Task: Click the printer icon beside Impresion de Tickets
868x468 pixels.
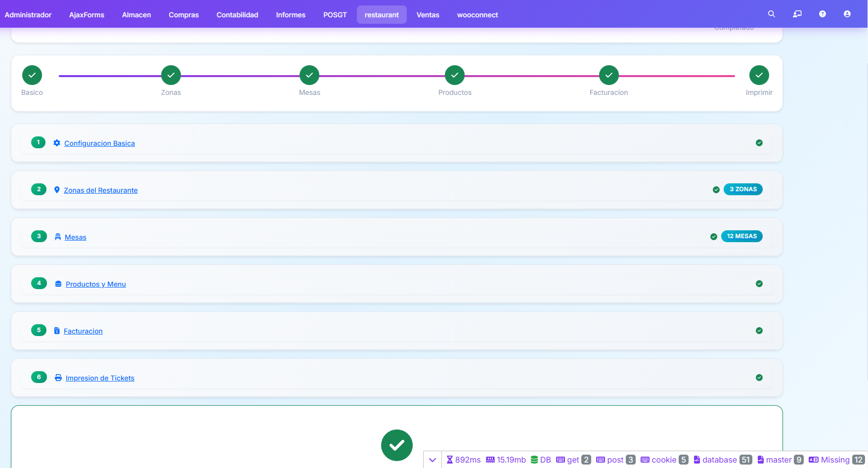Action: (58, 378)
